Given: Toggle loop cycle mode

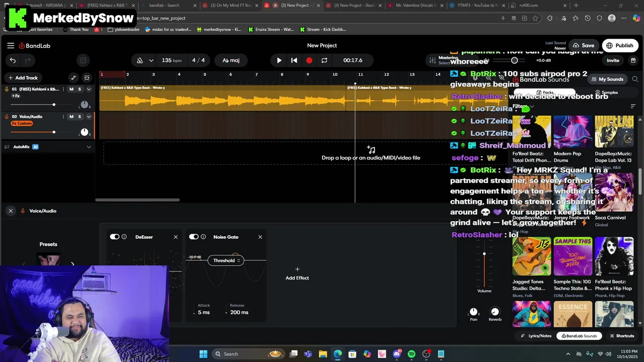Looking at the screenshot, I should tap(325, 60).
